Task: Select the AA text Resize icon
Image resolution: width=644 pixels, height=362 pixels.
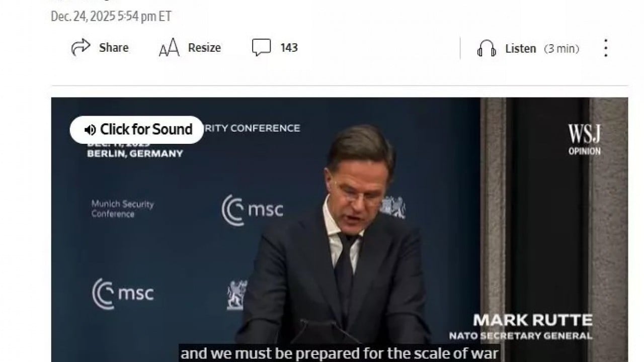Action: click(x=169, y=48)
